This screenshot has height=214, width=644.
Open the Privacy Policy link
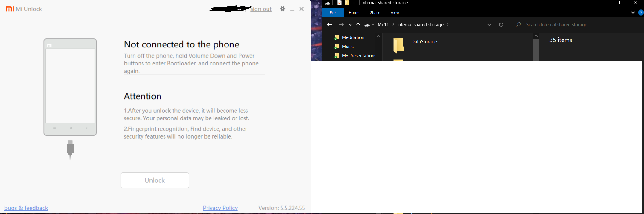(220, 208)
